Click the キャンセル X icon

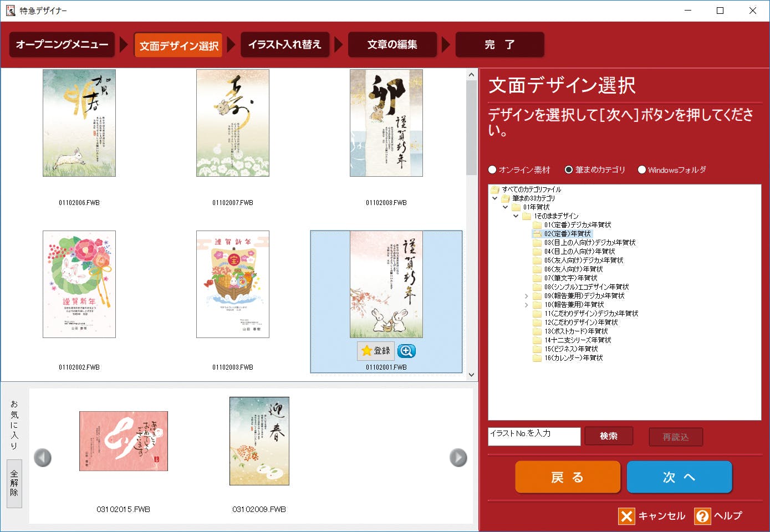tap(626, 516)
